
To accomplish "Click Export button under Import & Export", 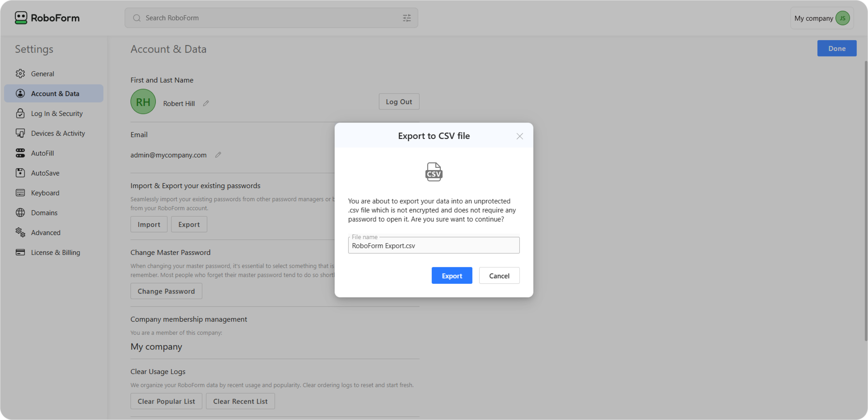I will coord(189,224).
